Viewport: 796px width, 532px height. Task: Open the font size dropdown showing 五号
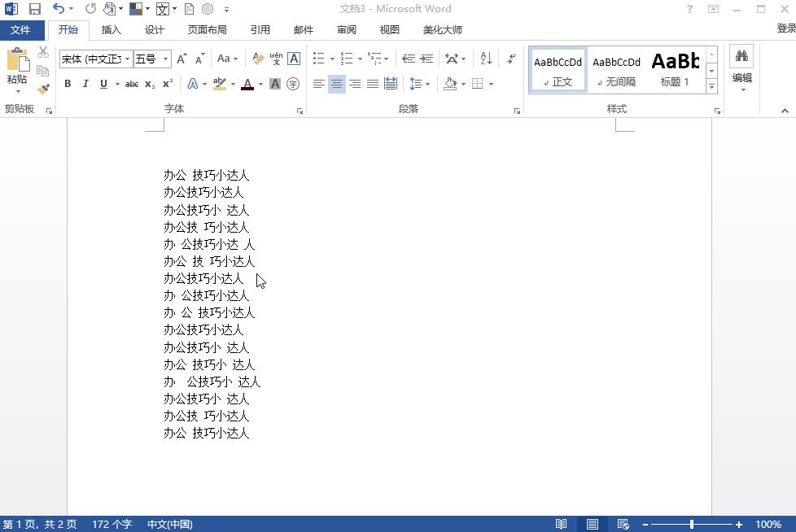(x=165, y=59)
